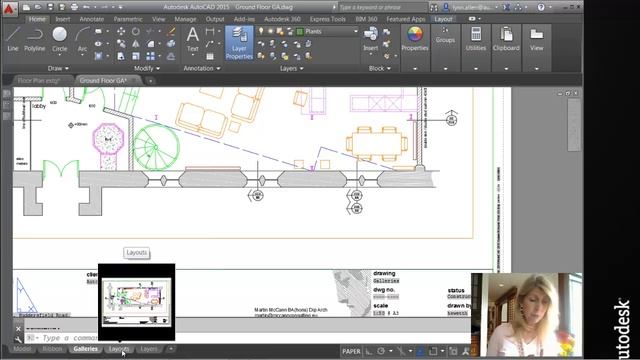Open Layer Properties manager
Screen dimensions: 640x360
click(239, 43)
